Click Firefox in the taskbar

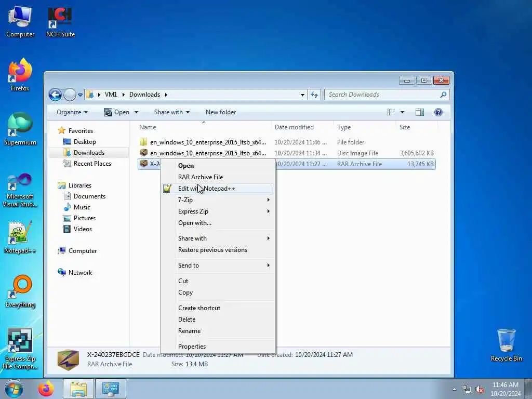point(46,389)
